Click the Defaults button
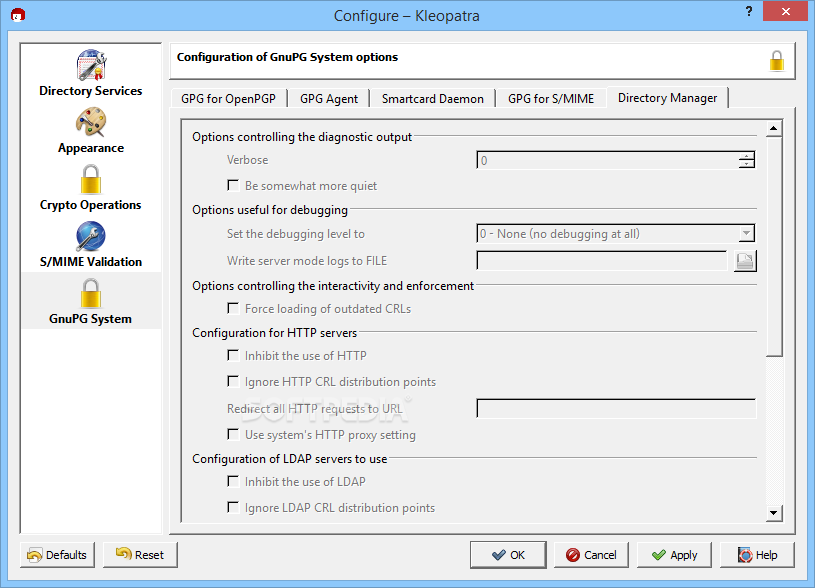 (x=58, y=555)
